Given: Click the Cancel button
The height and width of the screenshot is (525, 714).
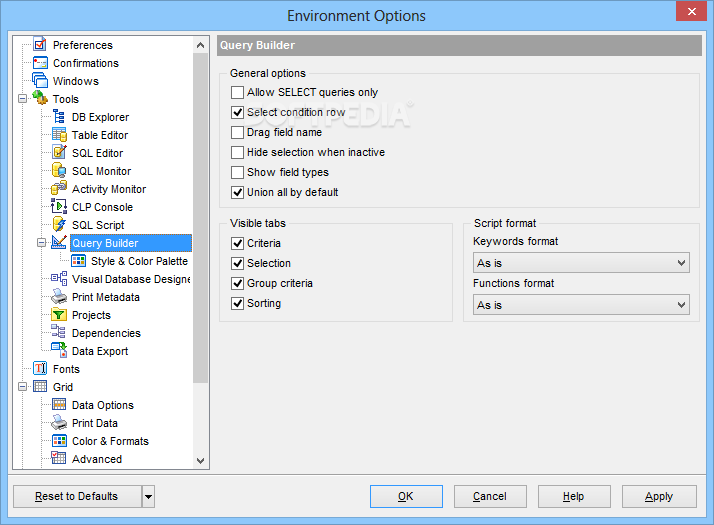Looking at the screenshot, I should pyautogui.click(x=490, y=496).
